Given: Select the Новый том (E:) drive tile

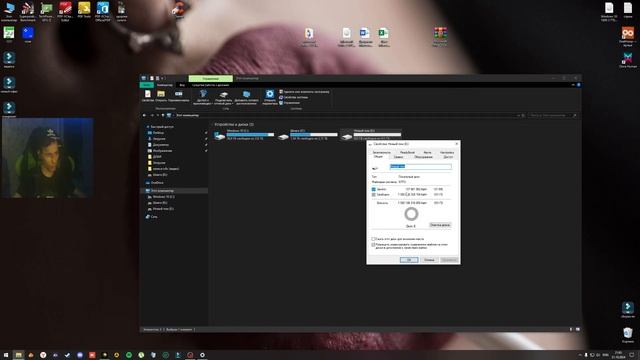Looking at the screenshot, I should 371,135.
